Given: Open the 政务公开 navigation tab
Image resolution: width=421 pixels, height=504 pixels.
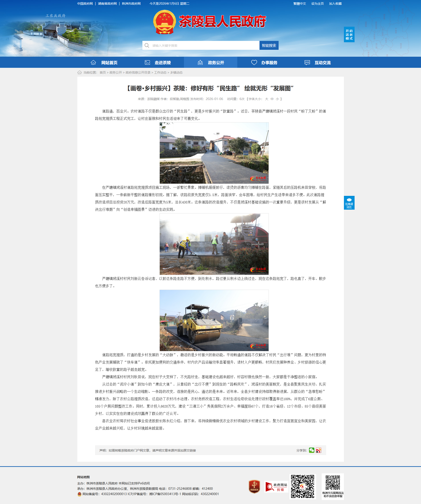Looking at the screenshot, I should coord(210,63).
